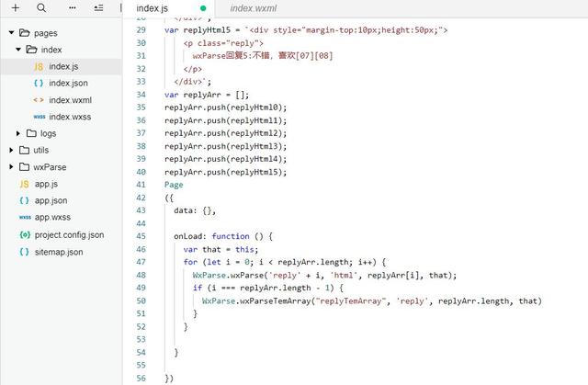588x385 pixels.
Task: Click the braces icon beside index.json
Action: click(39, 84)
